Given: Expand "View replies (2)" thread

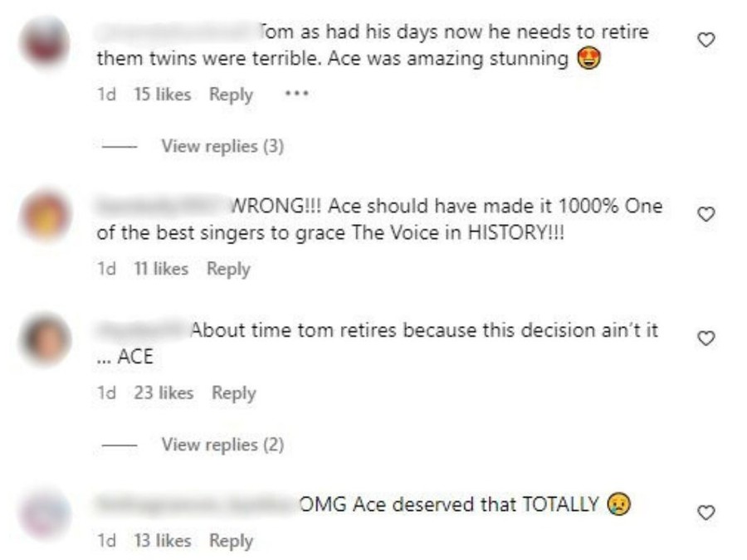Looking at the screenshot, I should click(x=222, y=445).
